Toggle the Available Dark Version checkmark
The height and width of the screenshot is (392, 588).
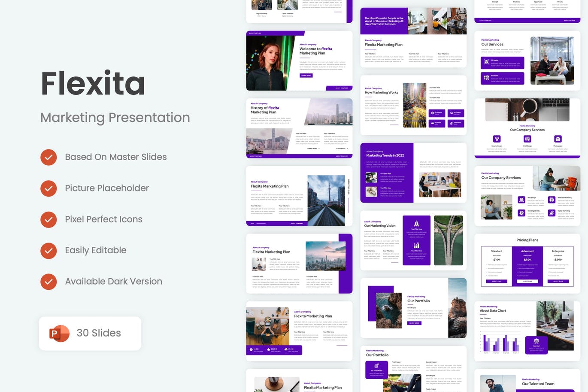[x=48, y=282]
